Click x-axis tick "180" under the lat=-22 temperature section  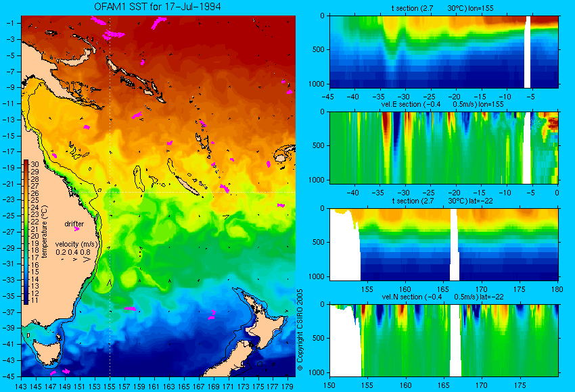(x=557, y=289)
